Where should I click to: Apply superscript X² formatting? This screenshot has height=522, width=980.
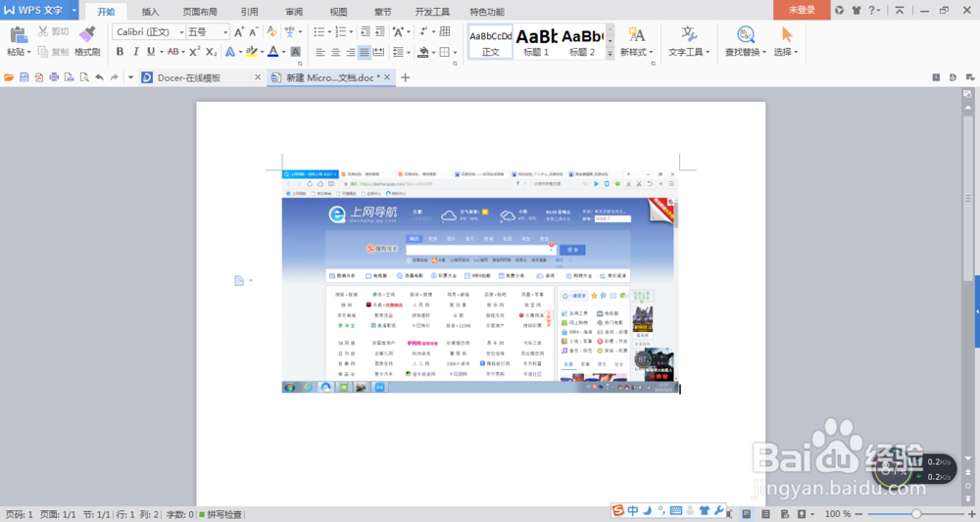pyautogui.click(x=195, y=52)
